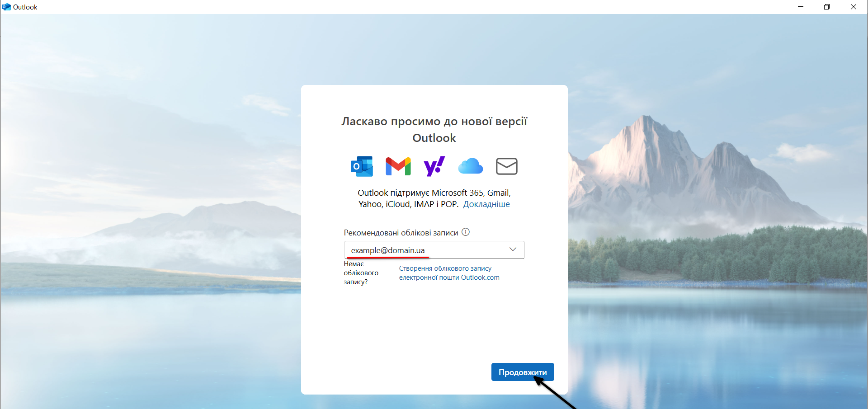Click the Gmail logo icon
Viewport: 868px width, 409px height.
[398, 166]
